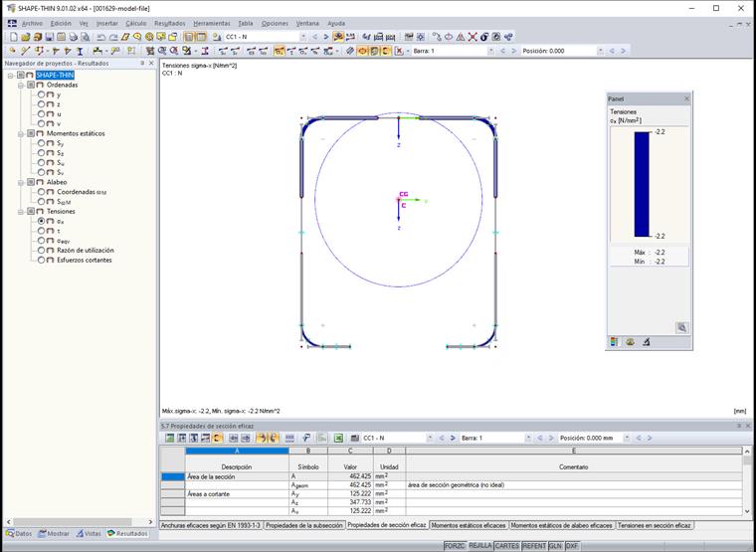Click the stress ellipse icon in second toolbar
The width and height of the screenshot is (756, 552).
(362, 51)
